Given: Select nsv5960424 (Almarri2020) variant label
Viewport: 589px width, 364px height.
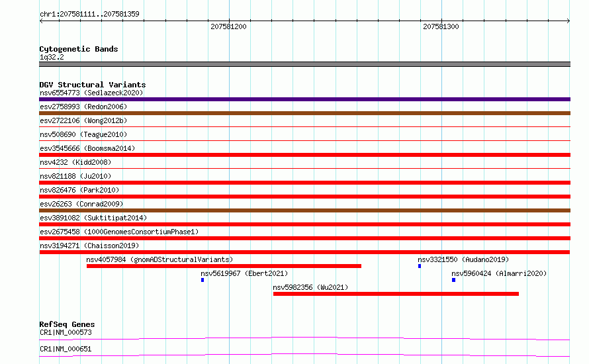Looking at the screenshot, I should click(x=499, y=273).
